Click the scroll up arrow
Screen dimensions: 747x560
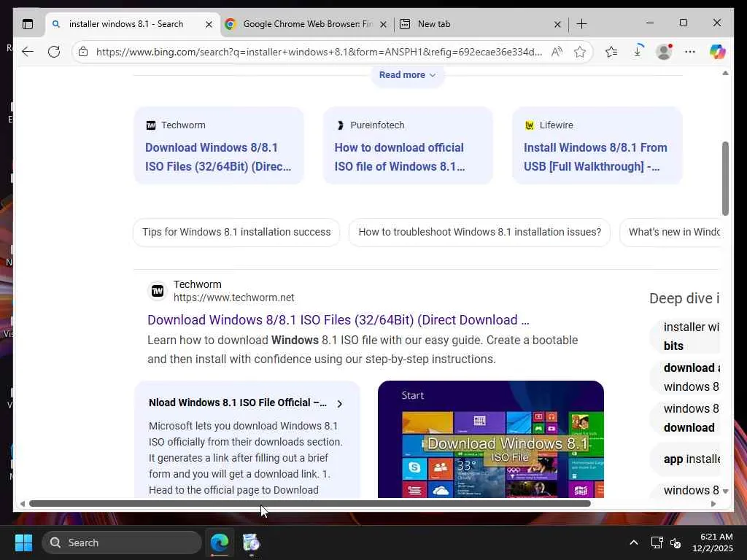tap(725, 73)
